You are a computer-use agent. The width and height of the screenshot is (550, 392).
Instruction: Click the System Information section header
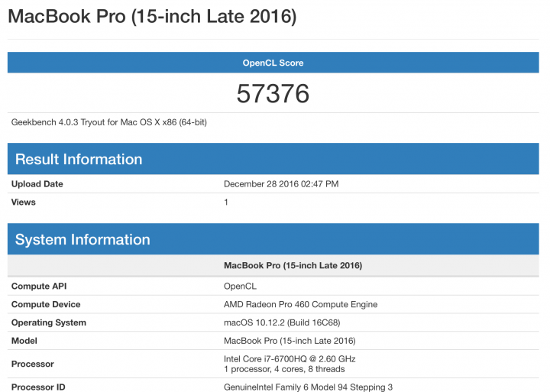[273, 239]
